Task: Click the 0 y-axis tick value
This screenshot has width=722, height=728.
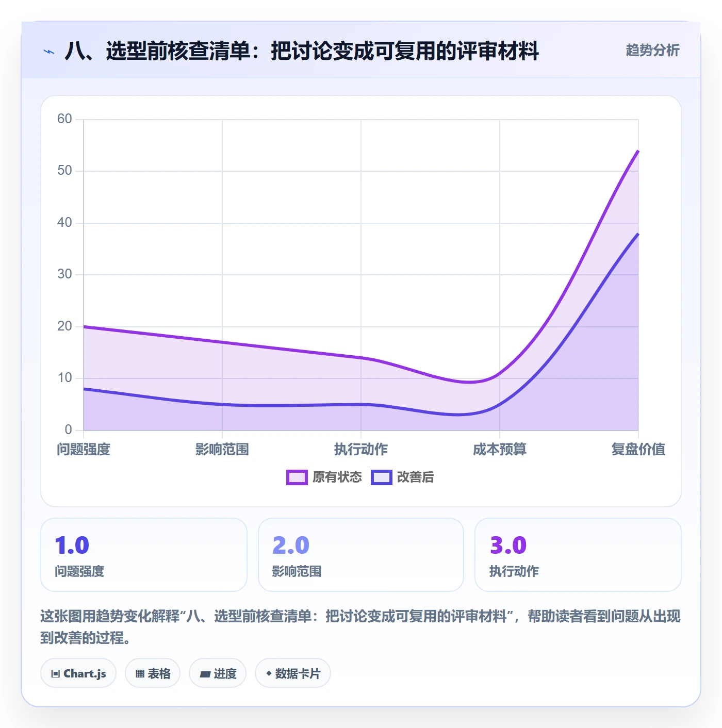Action: 68,430
